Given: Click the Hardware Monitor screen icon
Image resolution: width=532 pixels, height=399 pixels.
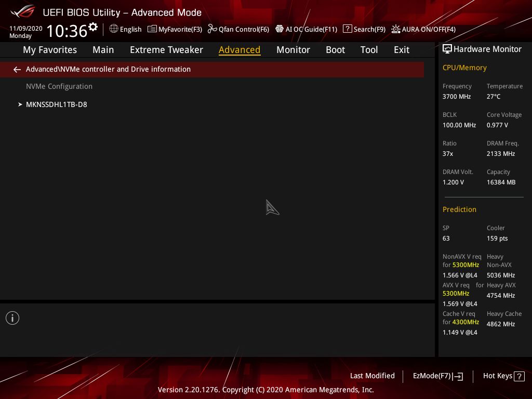Looking at the screenshot, I should 447,49.
